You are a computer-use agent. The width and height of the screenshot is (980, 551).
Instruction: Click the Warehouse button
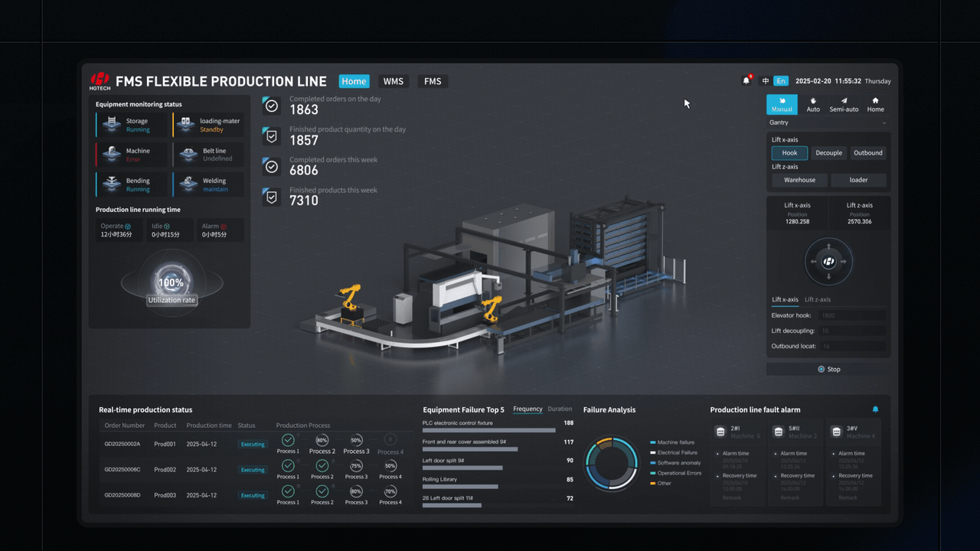click(799, 181)
